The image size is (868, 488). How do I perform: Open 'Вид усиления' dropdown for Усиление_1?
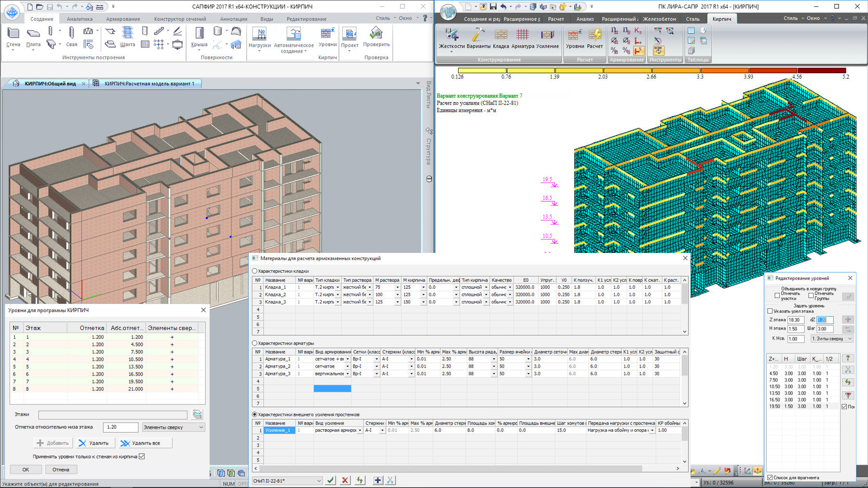click(x=360, y=430)
